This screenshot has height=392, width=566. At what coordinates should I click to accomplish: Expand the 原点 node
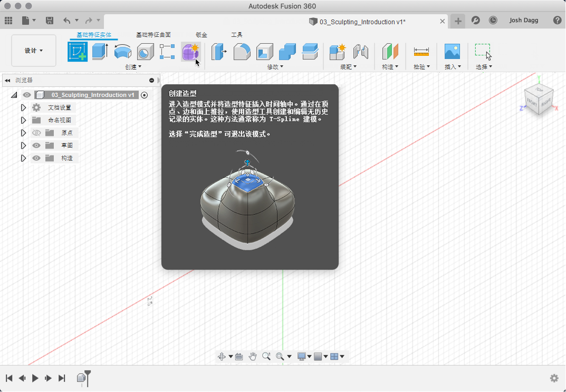point(23,133)
